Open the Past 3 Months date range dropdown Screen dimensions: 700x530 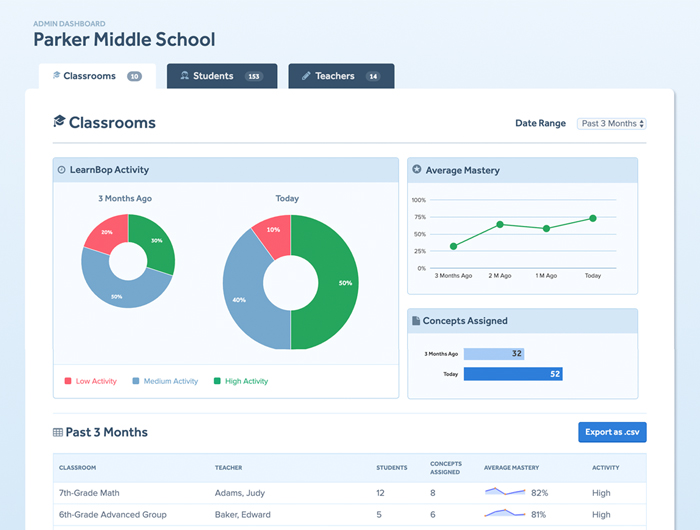tap(612, 124)
